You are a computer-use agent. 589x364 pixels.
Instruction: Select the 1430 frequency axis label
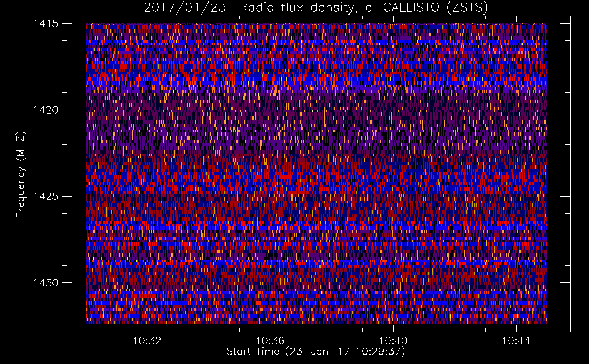(46, 283)
